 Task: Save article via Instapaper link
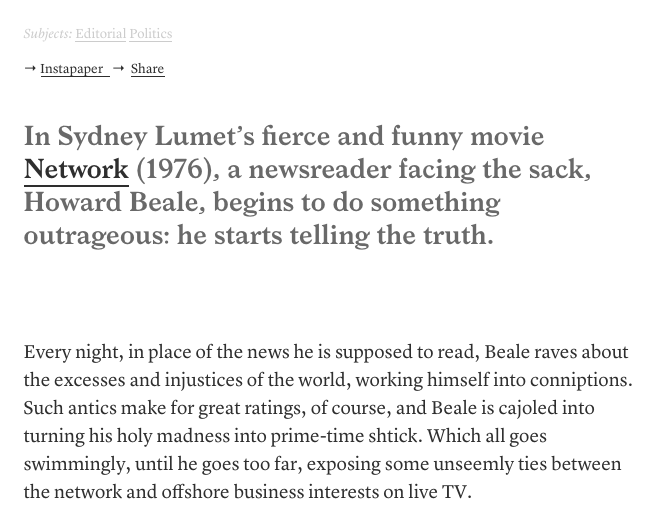coord(72,69)
